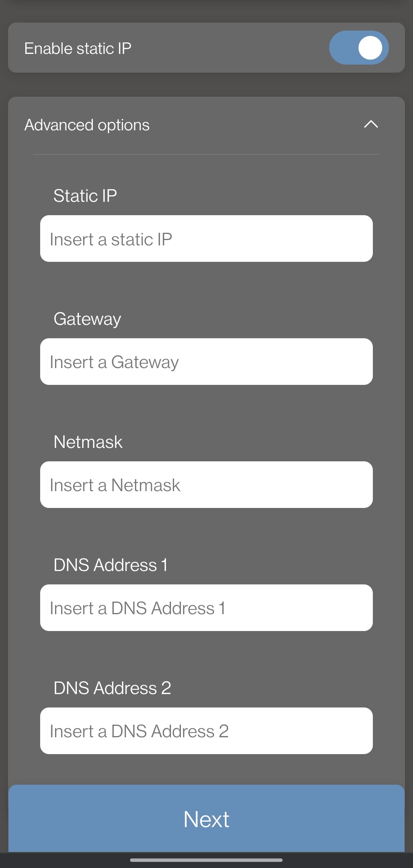Click the Advanced options header title
The width and height of the screenshot is (413, 868).
click(87, 125)
